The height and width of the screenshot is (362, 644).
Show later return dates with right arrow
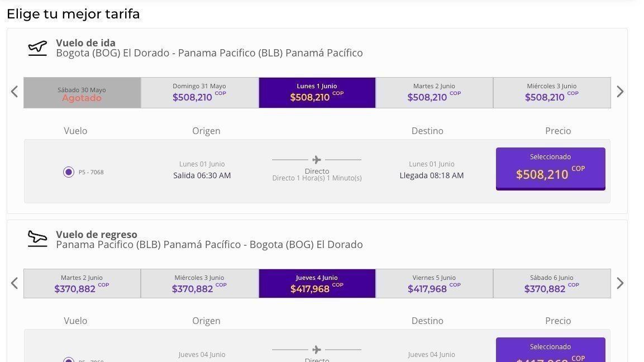coord(620,283)
